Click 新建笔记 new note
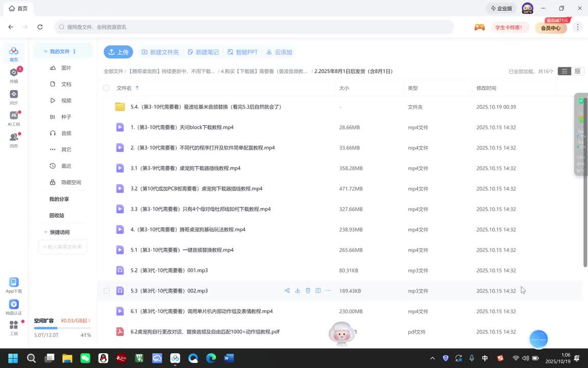588x368 pixels. click(203, 52)
